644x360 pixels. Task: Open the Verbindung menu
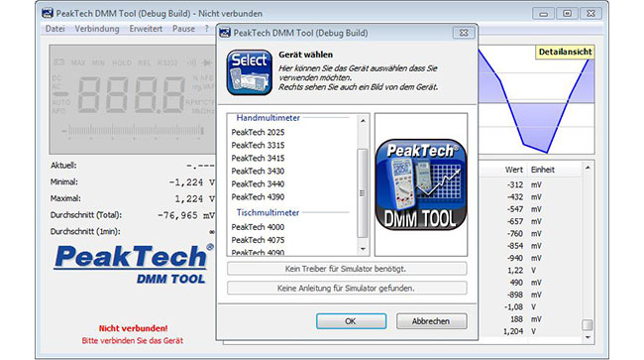pyautogui.click(x=97, y=29)
